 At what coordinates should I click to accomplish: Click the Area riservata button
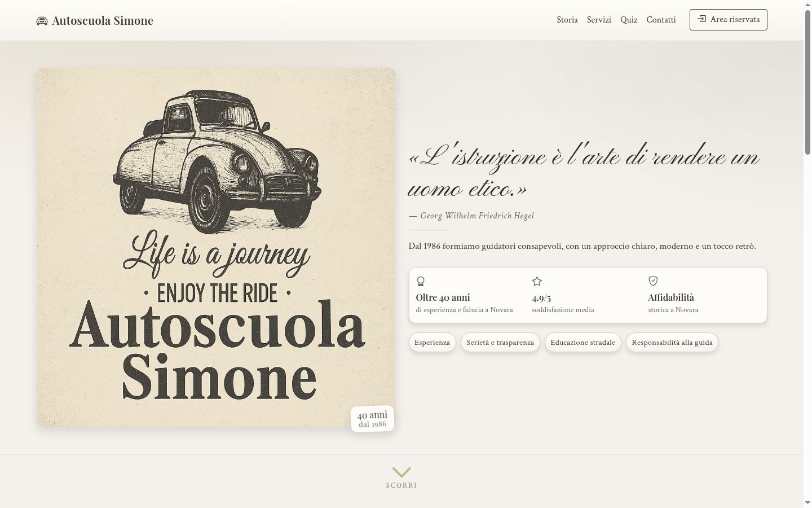coord(728,20)
